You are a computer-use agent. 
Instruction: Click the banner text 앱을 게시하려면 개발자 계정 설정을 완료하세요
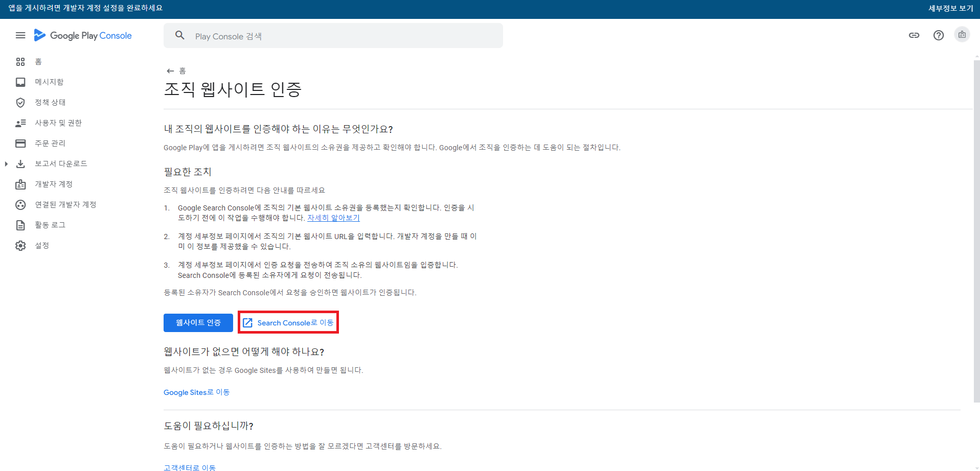coord(85,8)
